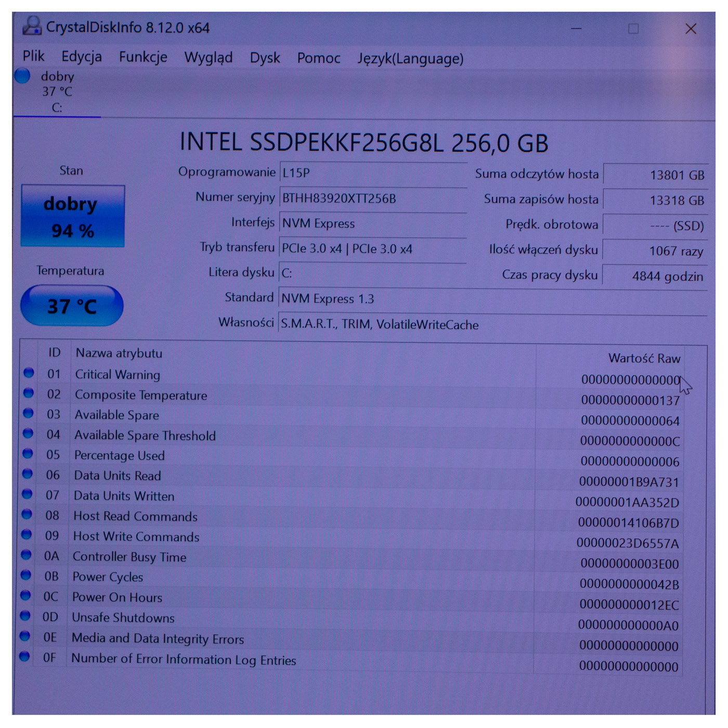Open the Wygląd menu
728x728 pixels.
click(209, 58)
